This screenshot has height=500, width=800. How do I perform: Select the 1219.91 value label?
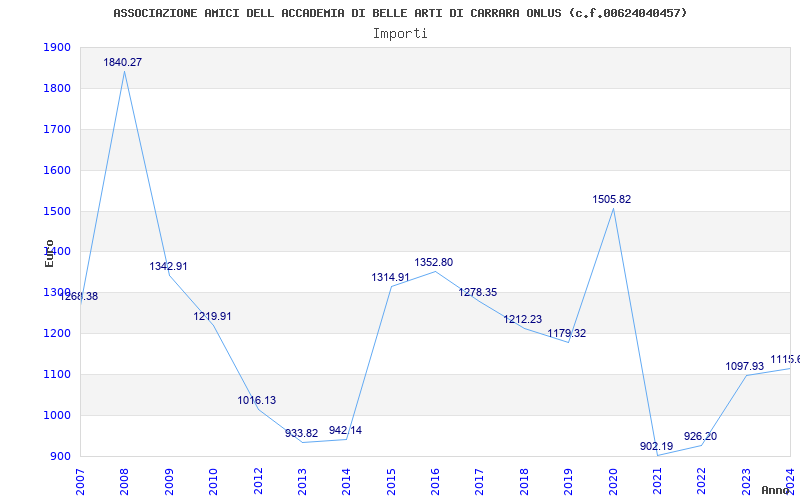click(x=212, y=316)
